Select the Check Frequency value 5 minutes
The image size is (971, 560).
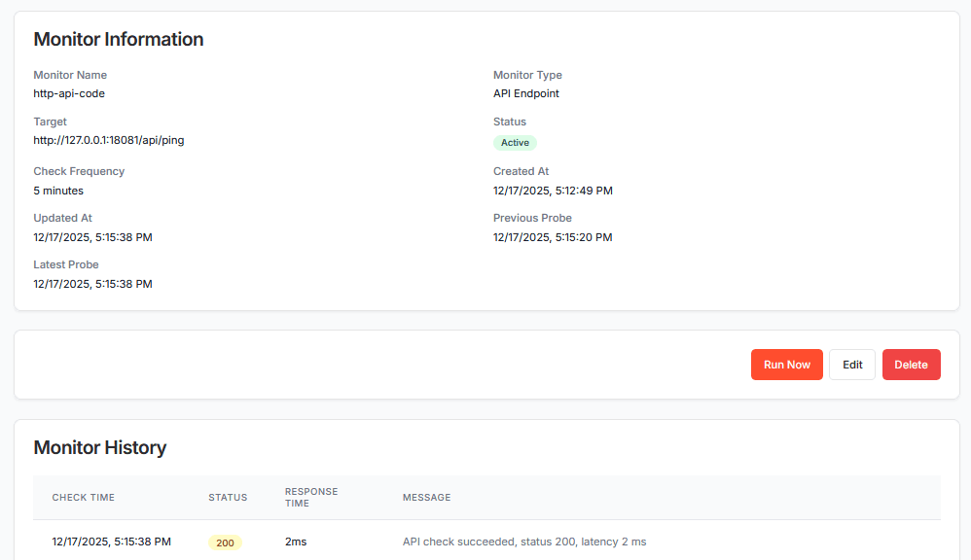(58, 190)
